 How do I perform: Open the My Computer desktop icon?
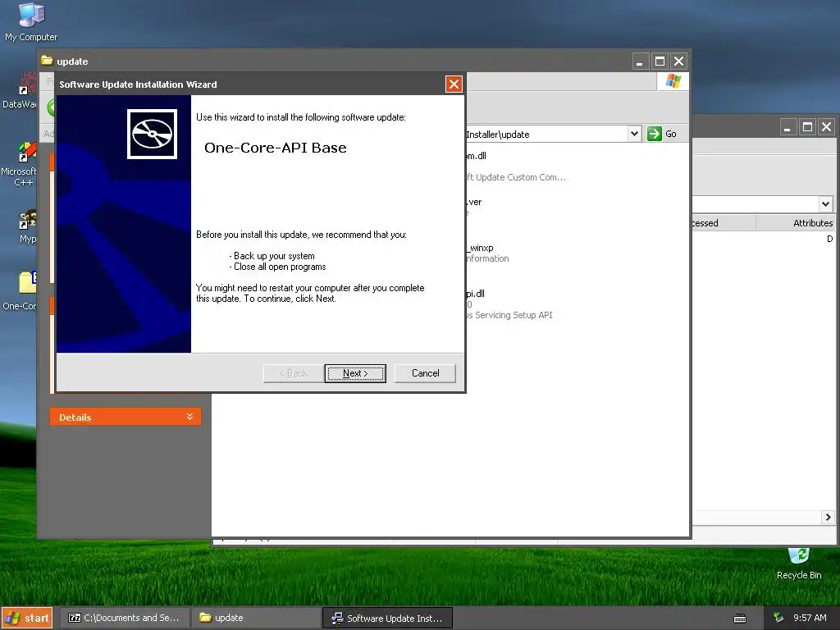tap(31, 22)
